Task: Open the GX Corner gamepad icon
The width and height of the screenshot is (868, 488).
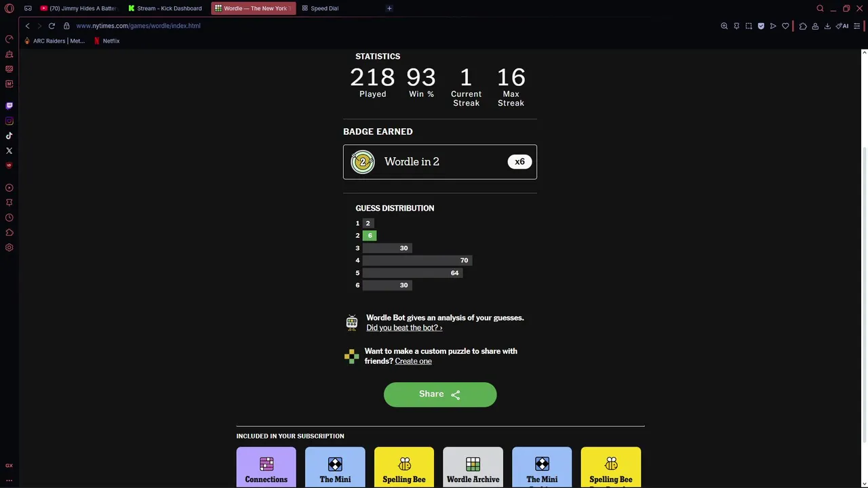Action: point(28,8)
